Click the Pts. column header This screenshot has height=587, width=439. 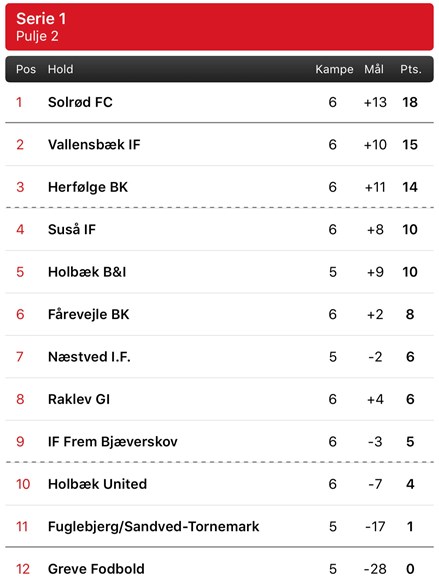pos(411,69)
